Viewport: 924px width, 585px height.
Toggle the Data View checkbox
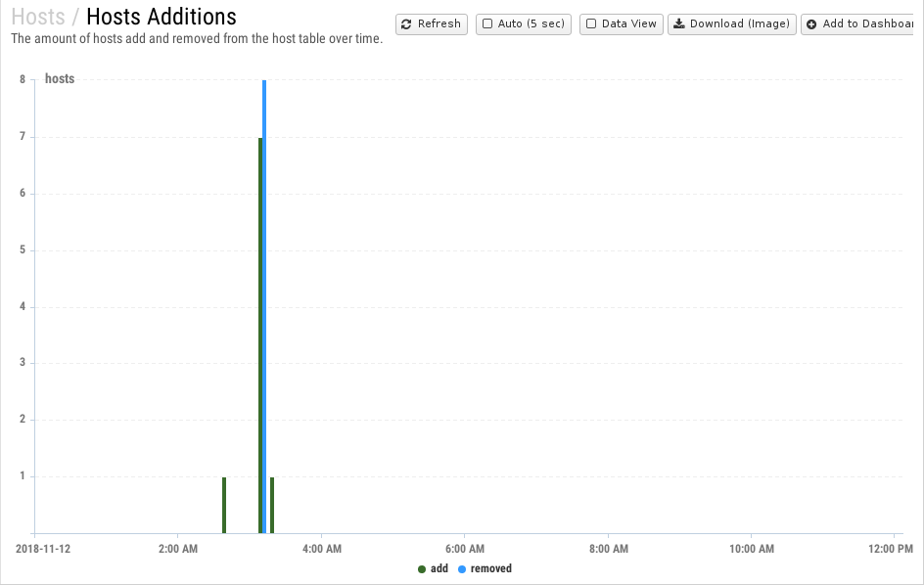[x=591, y=24]
